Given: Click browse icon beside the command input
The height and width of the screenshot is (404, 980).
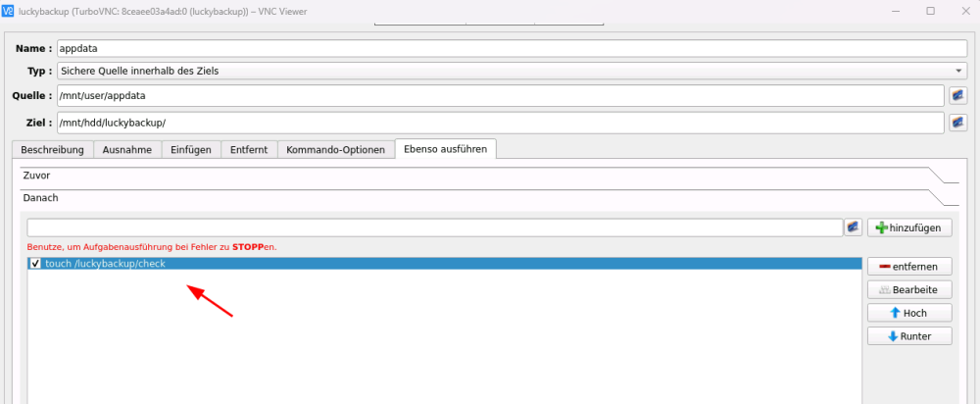Looking at the screenshot, I should click(854, 227).
